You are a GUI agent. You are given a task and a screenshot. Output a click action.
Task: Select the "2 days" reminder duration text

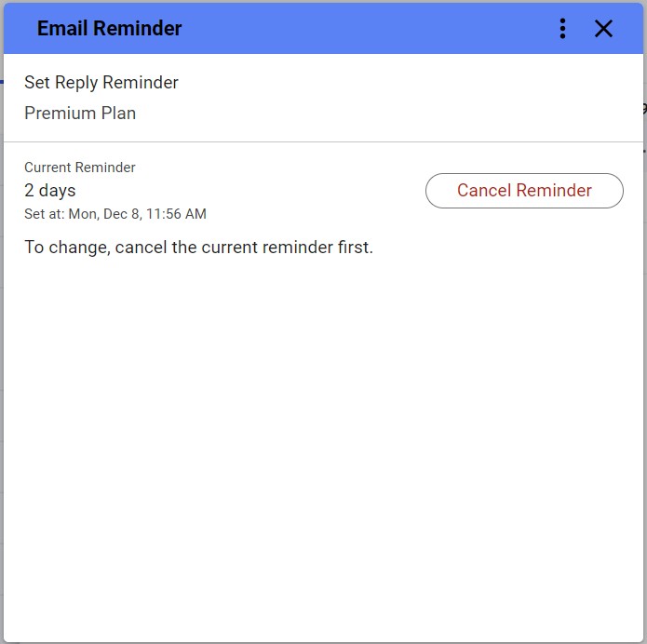pos(50,191)
